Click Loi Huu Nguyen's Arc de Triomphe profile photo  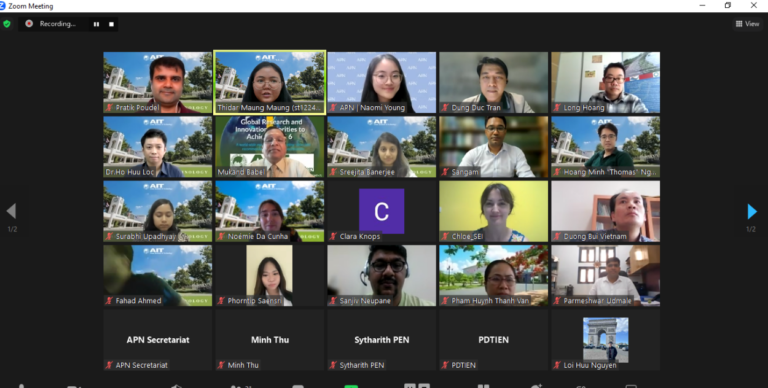pyautogui.click(x=605, y=340)
